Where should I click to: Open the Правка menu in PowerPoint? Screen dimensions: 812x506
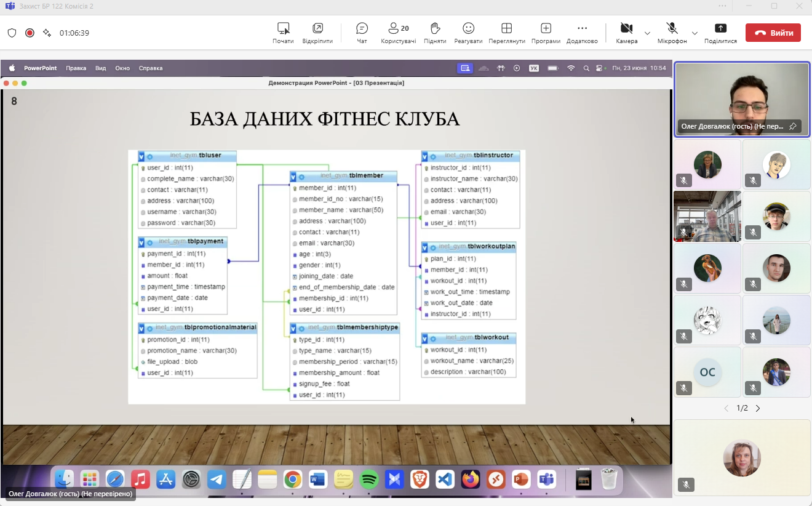(x=76, y=68)
